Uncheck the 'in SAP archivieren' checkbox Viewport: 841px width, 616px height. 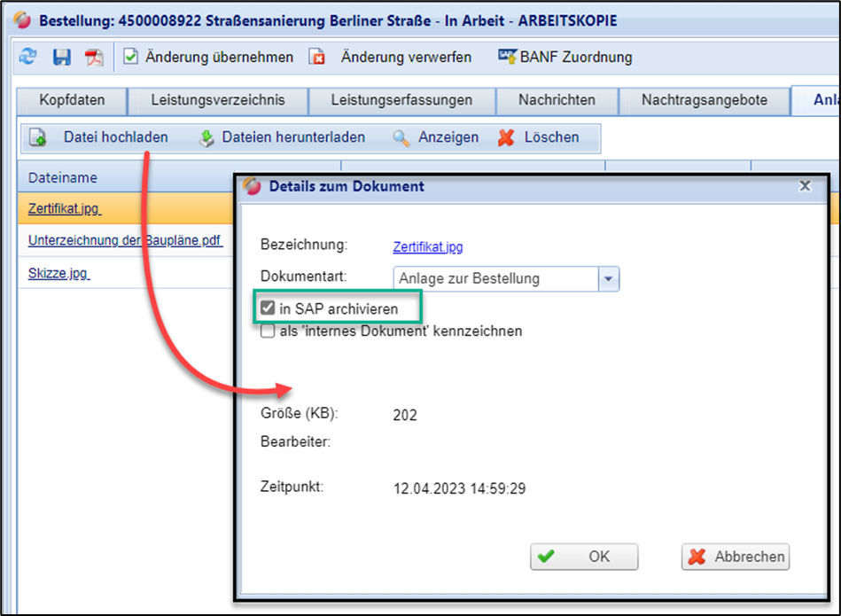pyautogui.click(x=267, y=308)
